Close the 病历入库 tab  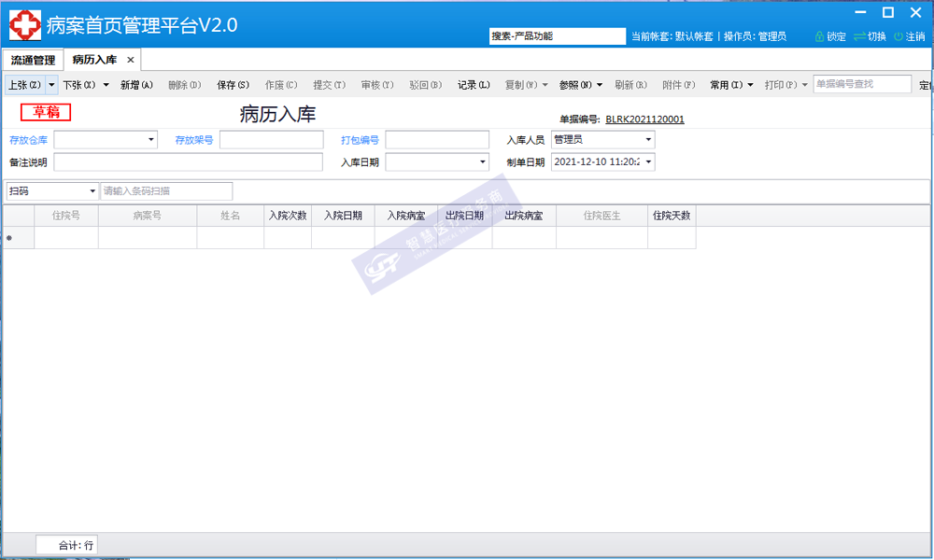tap(131, 60)
